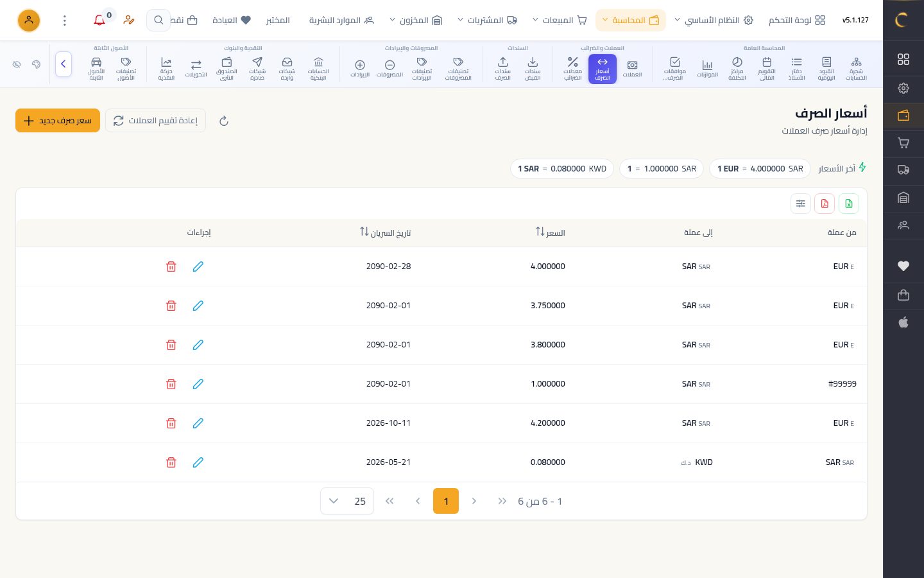Open Payment Vouchers (سندات الصرف)

pyautogui.click(x=503, y=68)
